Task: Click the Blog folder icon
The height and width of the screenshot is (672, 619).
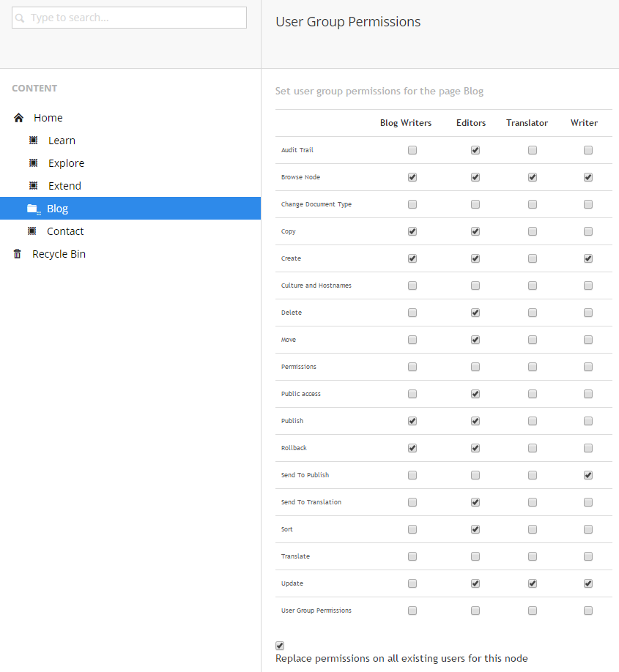Action: [x=34, y=209]
